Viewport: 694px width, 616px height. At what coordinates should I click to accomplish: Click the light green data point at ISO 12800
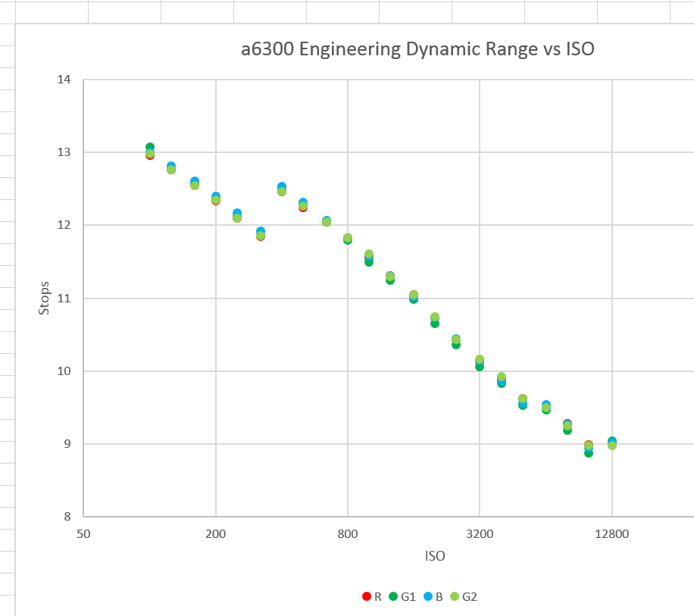coord(612,446)
